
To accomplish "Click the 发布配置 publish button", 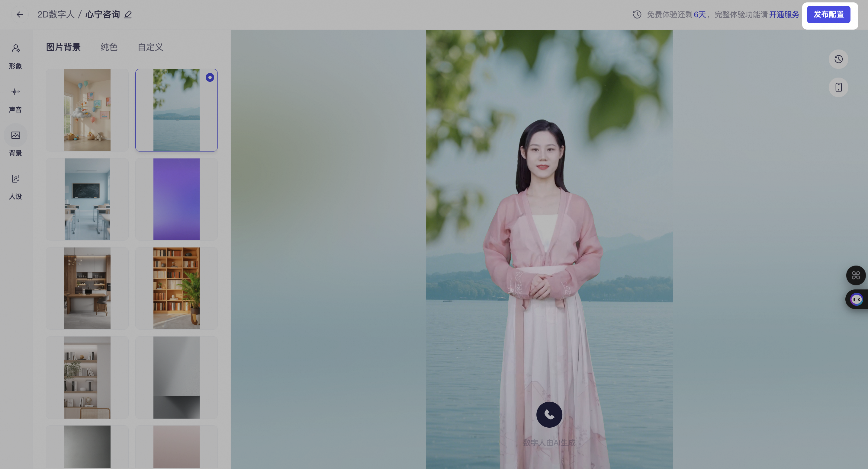I will pyautogui.click(x=828, y=14).
